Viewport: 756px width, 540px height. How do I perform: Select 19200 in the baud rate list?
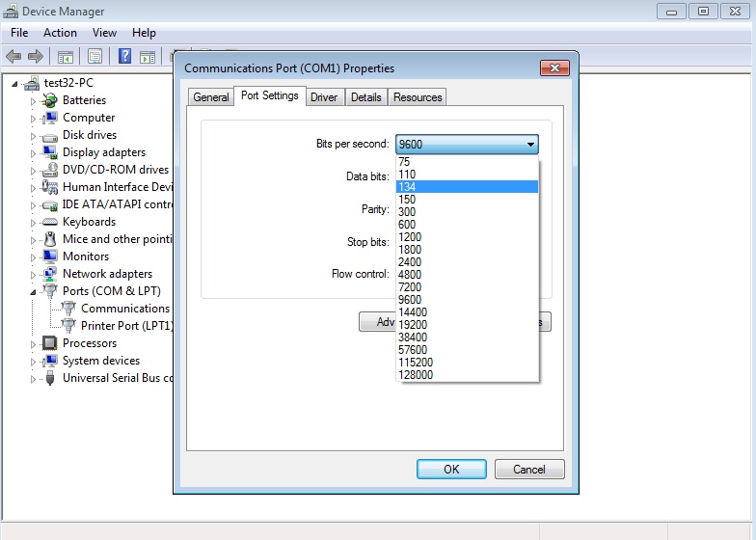(x=414, y=325)
